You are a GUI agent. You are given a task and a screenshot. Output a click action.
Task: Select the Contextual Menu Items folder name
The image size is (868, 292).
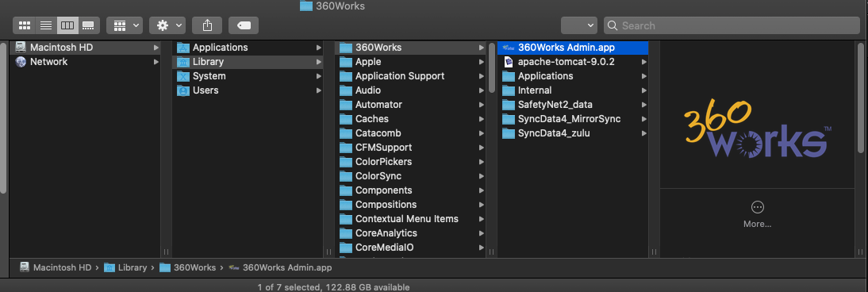coord(407,220)
